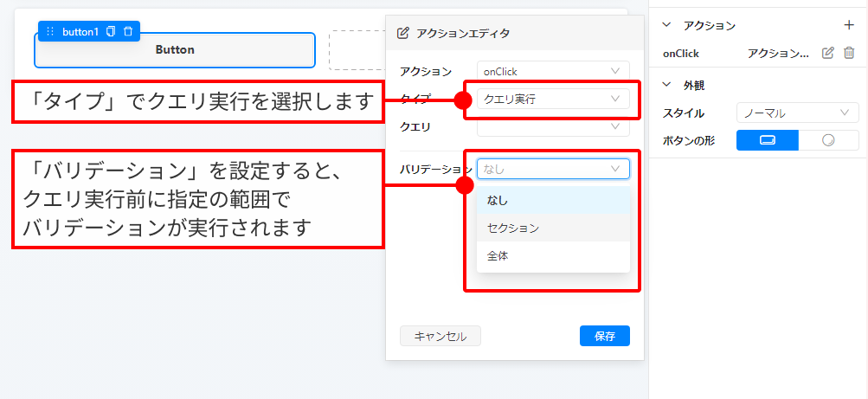Add a new action with plus icon
This screenshot has width=868, height=399.
(x=848, y=26)
